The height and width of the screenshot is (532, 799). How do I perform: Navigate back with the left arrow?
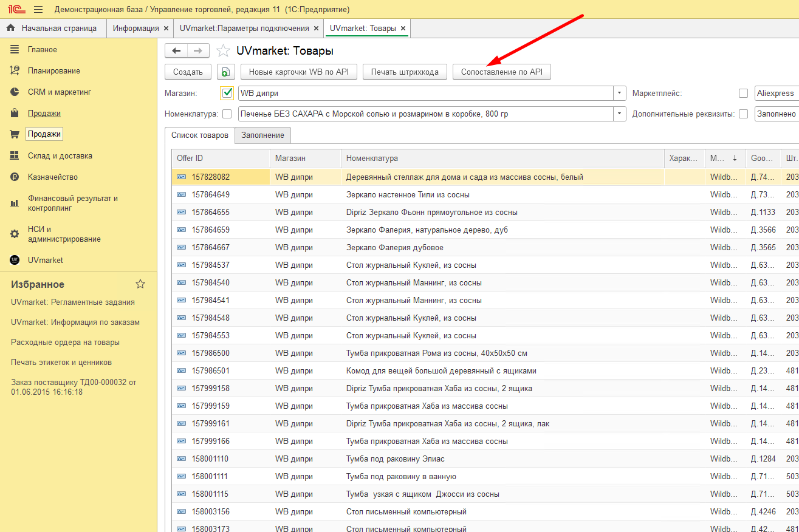[176, 51]
